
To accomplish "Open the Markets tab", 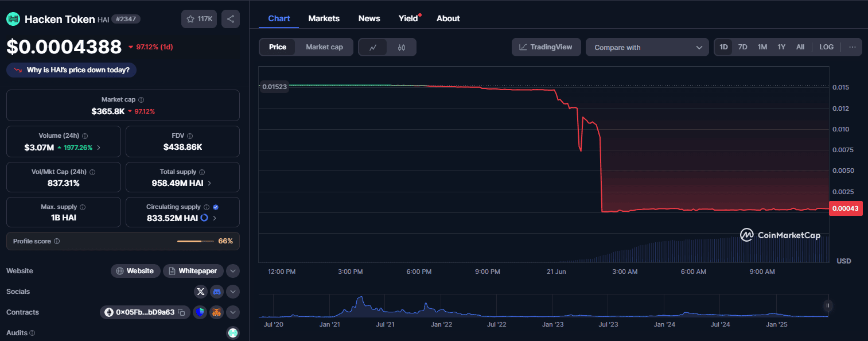I will [324, 18].
